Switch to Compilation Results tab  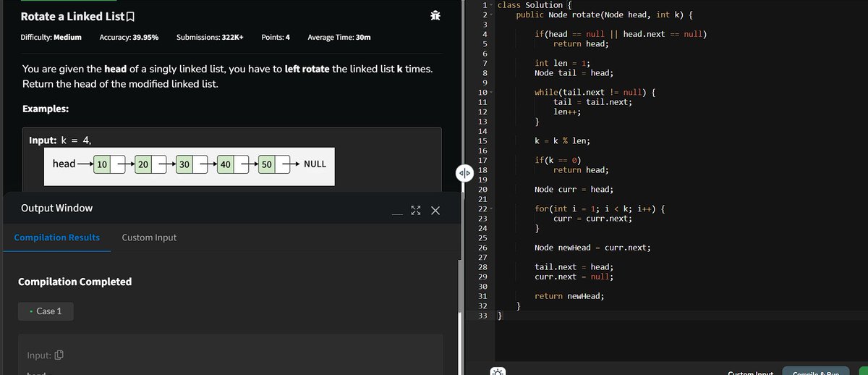57,237
